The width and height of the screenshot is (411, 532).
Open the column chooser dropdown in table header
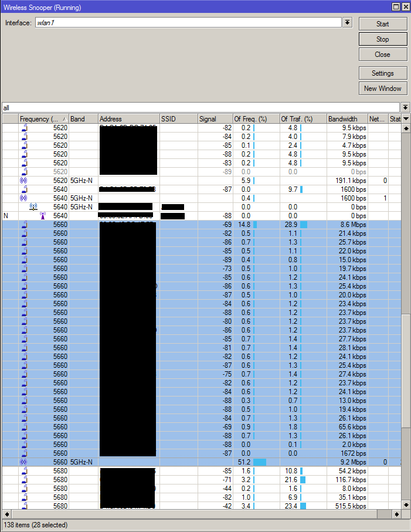coord(406,118)
